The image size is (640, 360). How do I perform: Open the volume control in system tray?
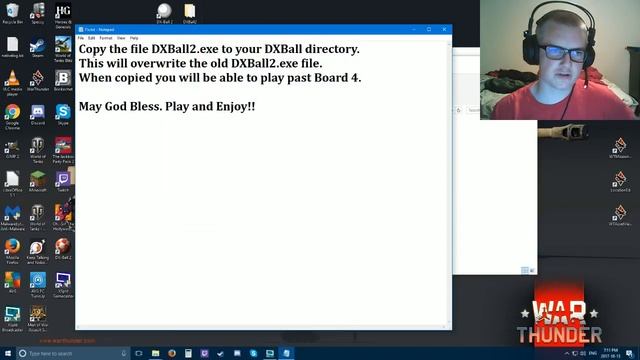click(583, 353)
